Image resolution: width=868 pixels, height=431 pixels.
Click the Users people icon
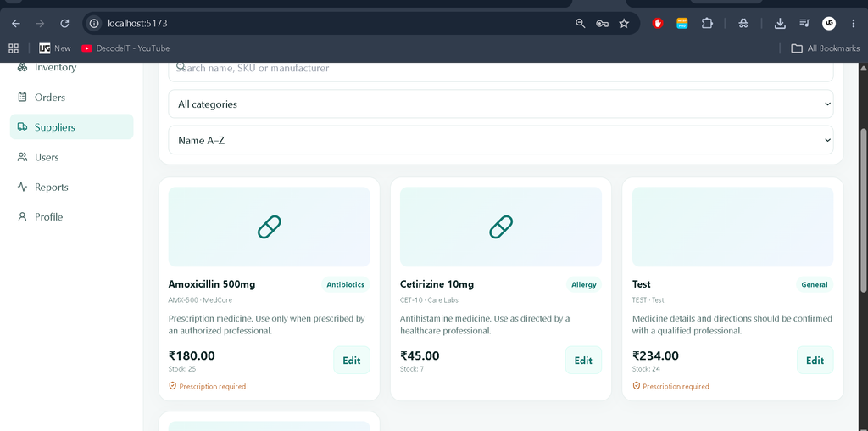(x=22, y=157)
